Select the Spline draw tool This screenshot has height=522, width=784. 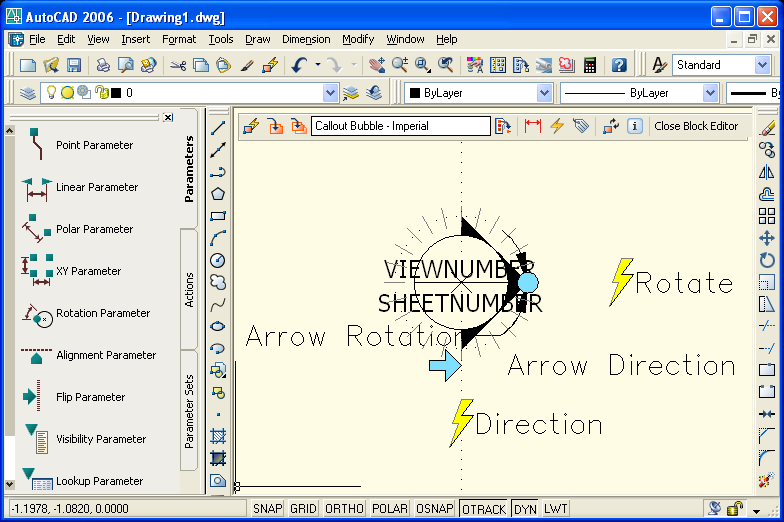[x=218, y=304]
